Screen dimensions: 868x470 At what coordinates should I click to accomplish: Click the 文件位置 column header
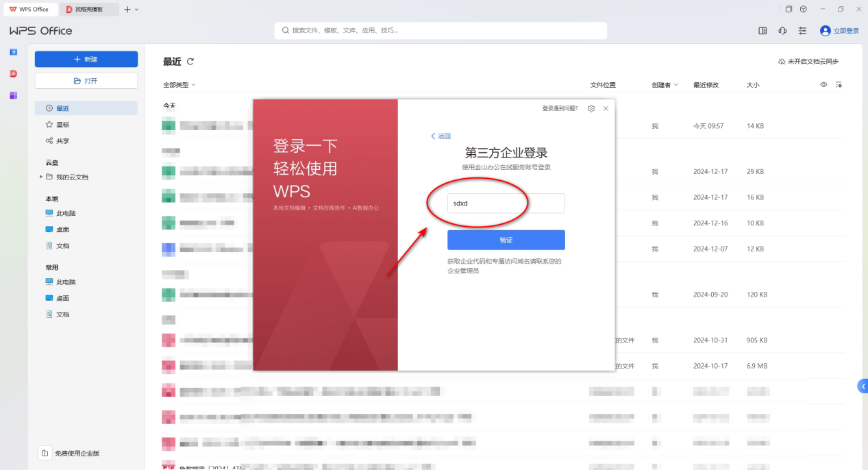pyautogui.click(x=603, y=85)
